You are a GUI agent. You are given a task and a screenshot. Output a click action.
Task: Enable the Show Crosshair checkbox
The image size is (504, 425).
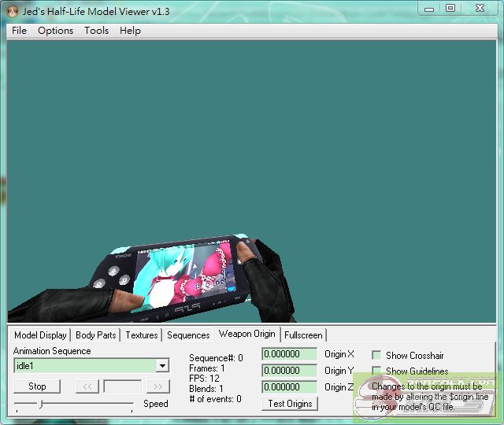[x=376, y=356]
